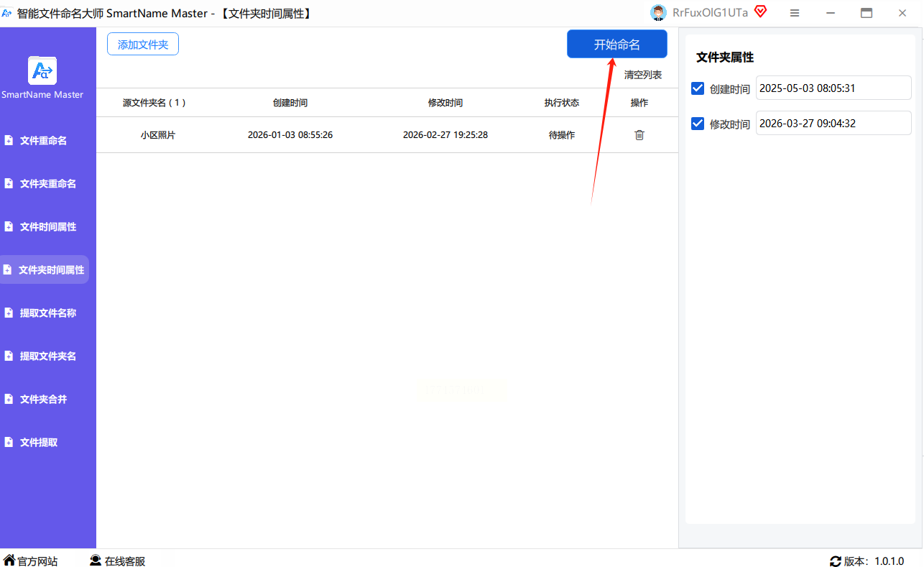Click the file rename sidebar icon
The width and height of the screenshot is (924, 567).
[x=9, y=141]
